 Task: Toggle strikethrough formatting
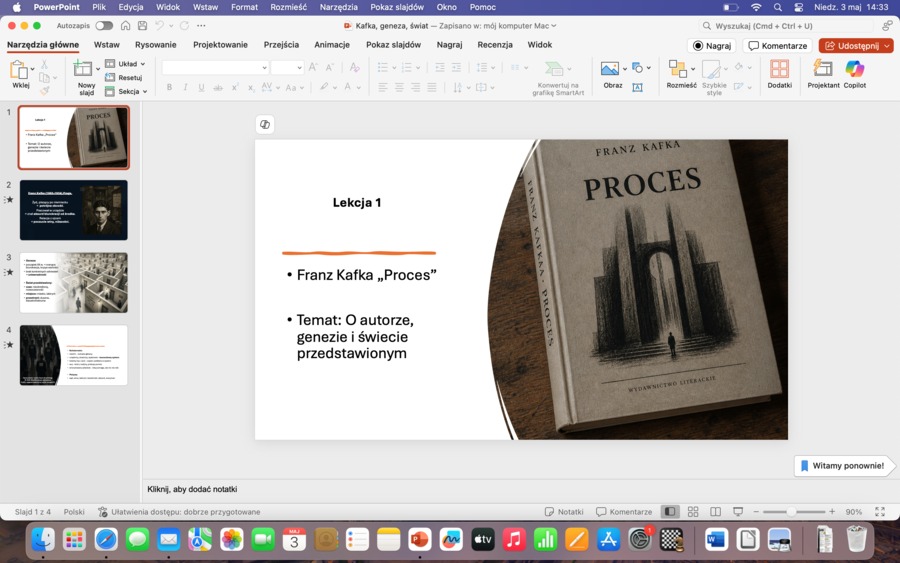click(x=218, y=87)
